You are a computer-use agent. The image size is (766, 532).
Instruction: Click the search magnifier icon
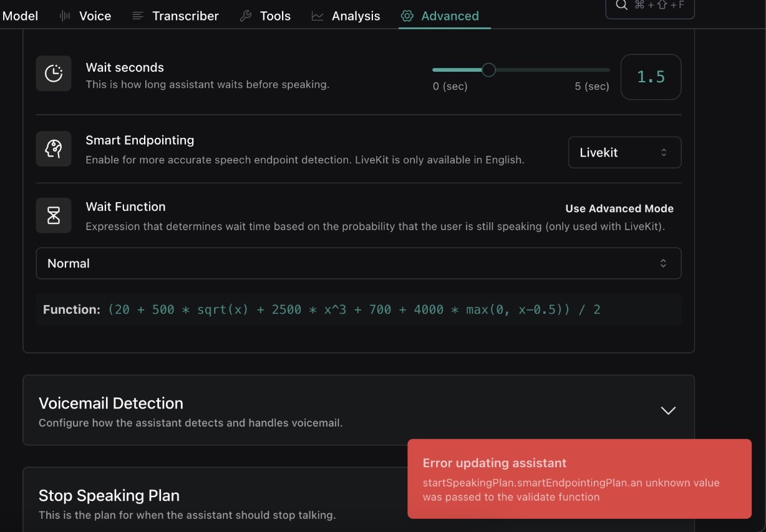coord(621,5)
